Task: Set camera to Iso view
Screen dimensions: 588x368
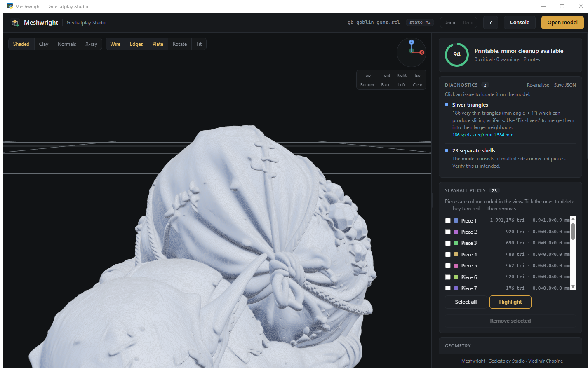Action: point(418,75)
